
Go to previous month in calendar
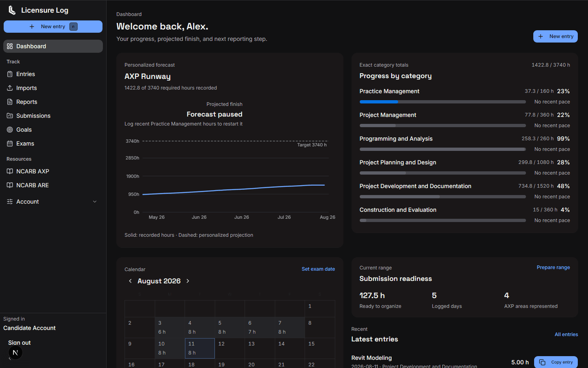[130, 281]
